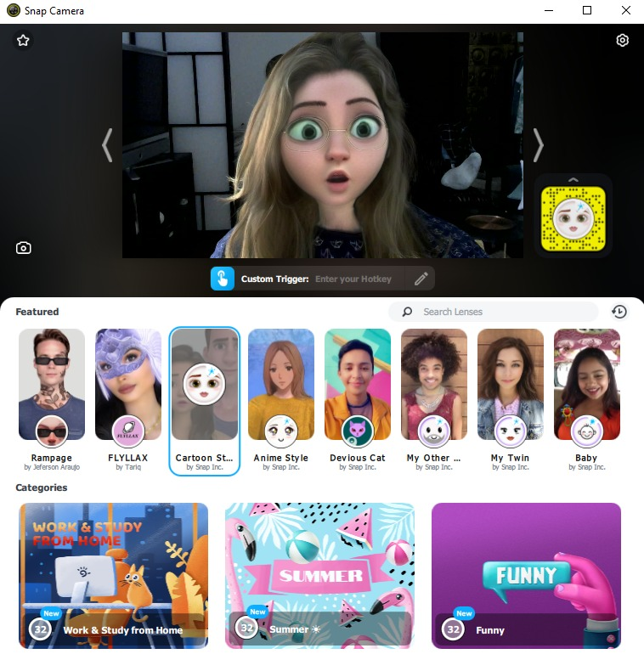Image resolution: width=644 pixels, height=654 pixels.
Task: Select the Cartoon Style lens
Action: pos(205,401)
